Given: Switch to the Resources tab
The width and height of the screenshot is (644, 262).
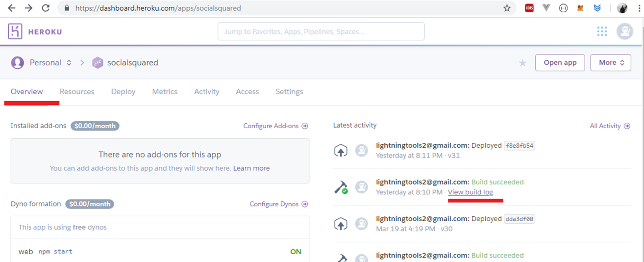Looking at the screenshot, I should tap(77, 92).
